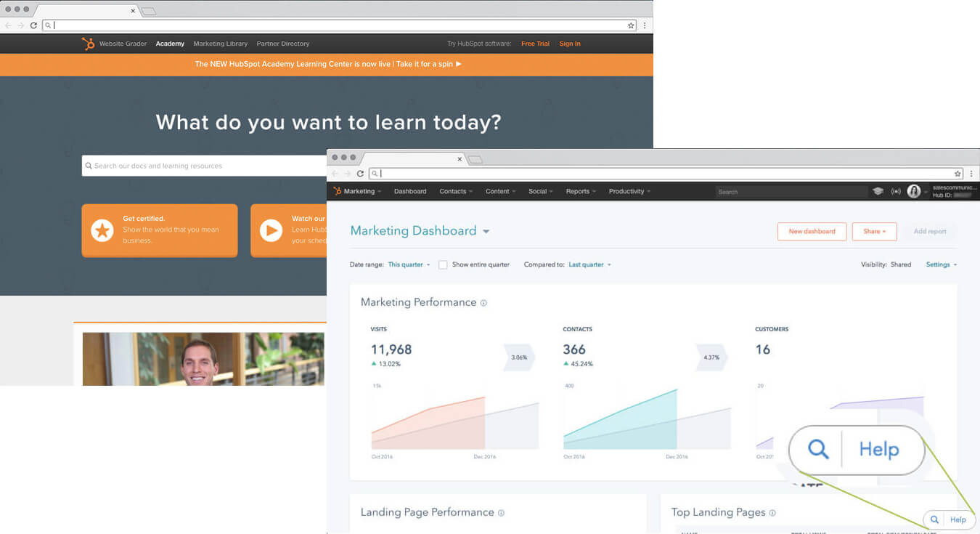The width and height of the screenshot is (980, 534).
Task: Click the 366 contacts value
Action: (574, 349)
